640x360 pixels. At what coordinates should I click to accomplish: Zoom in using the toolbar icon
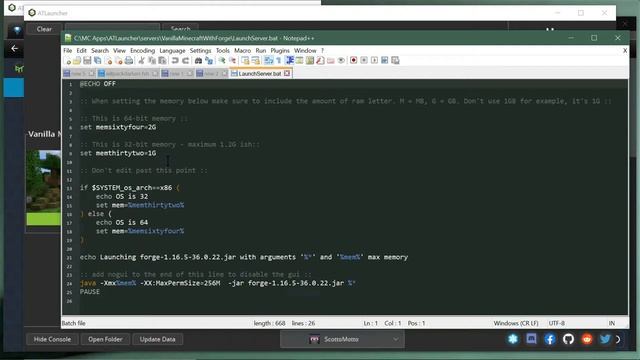[x=222, y=61]
